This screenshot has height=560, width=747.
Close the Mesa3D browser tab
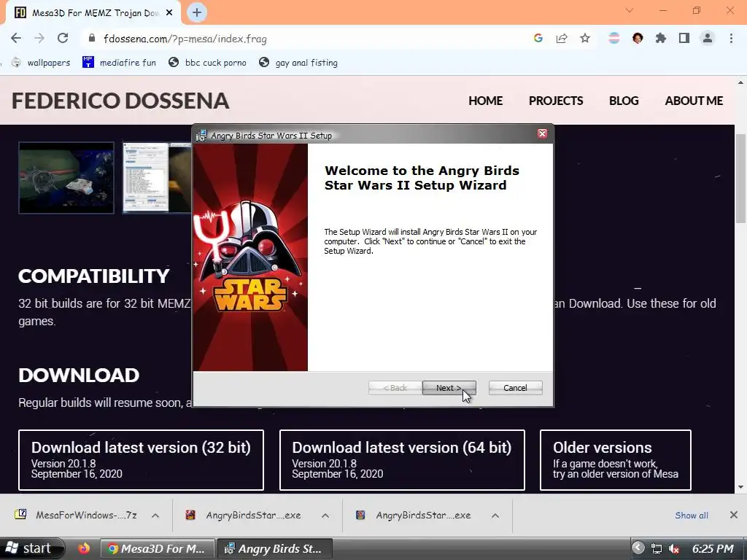[169, 13]
